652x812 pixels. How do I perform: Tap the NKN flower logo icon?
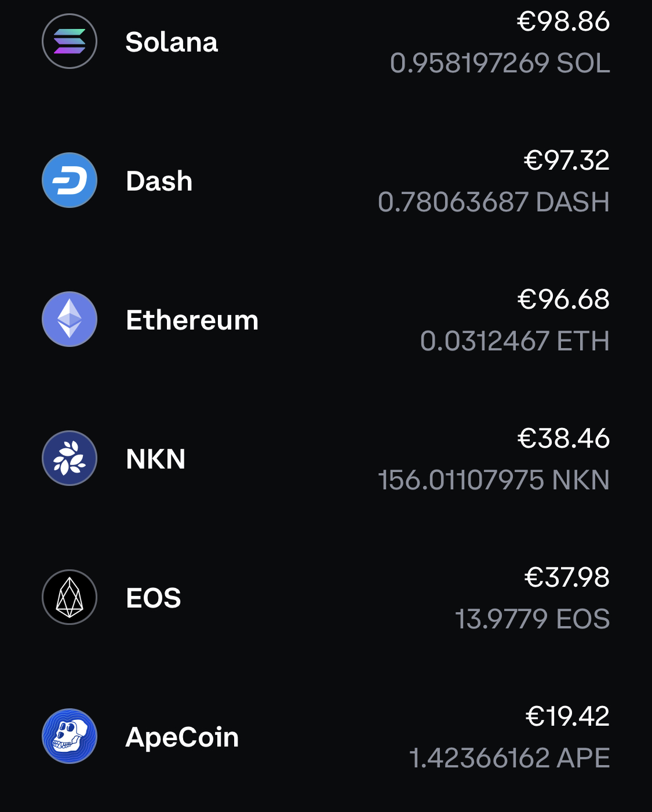click(70, 458)
